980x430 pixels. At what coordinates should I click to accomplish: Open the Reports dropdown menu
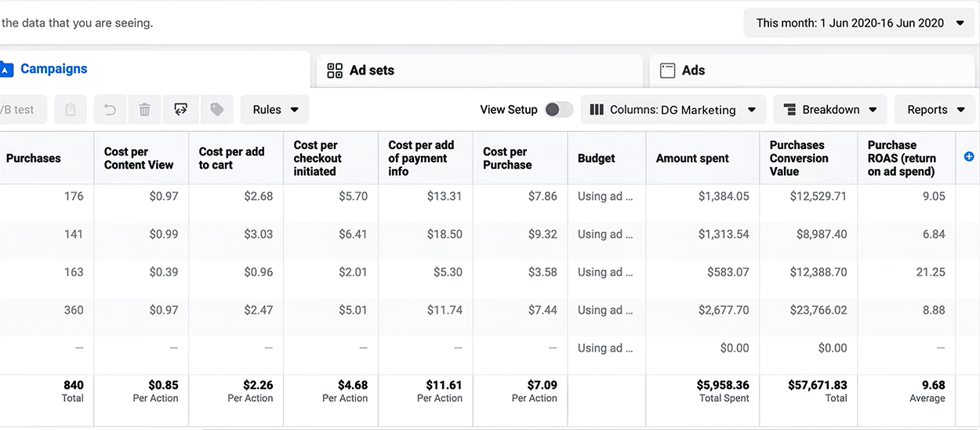coord(935,110)
